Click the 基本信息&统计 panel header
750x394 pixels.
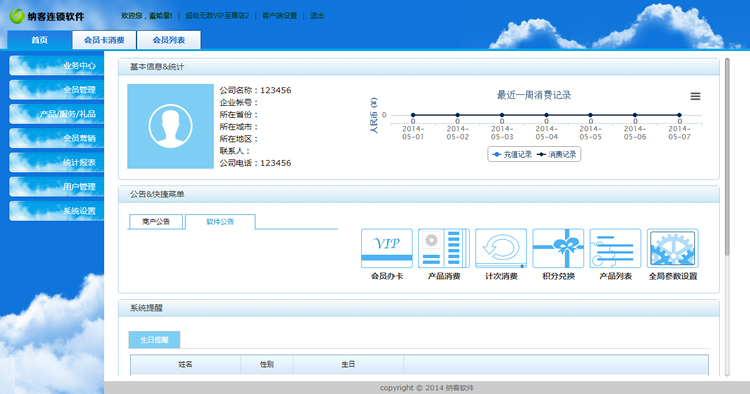pos(419,67)
